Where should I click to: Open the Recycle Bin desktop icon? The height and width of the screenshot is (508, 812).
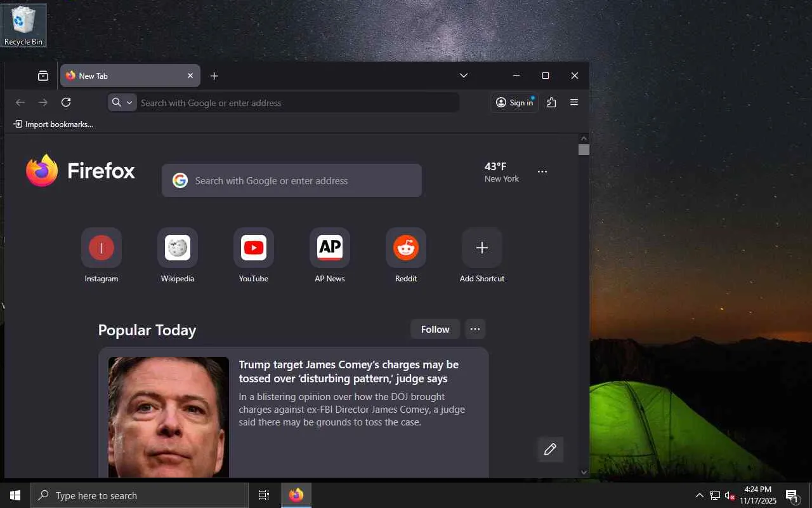(23, 25)
